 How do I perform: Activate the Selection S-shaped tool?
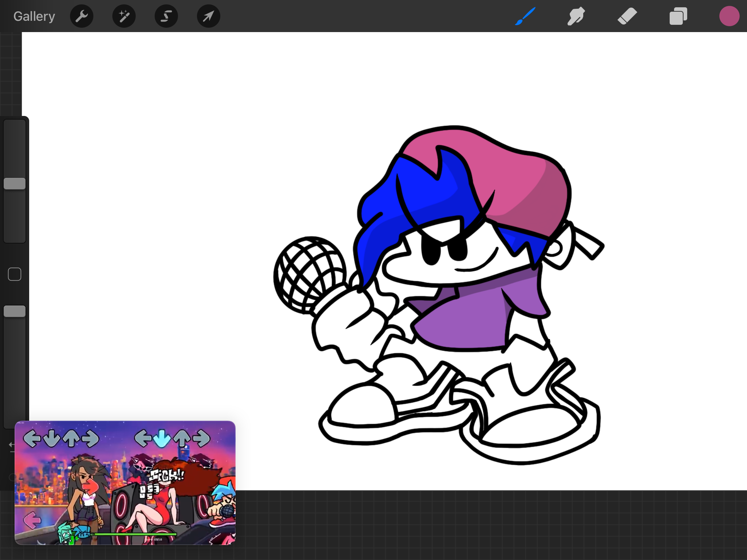166,16
